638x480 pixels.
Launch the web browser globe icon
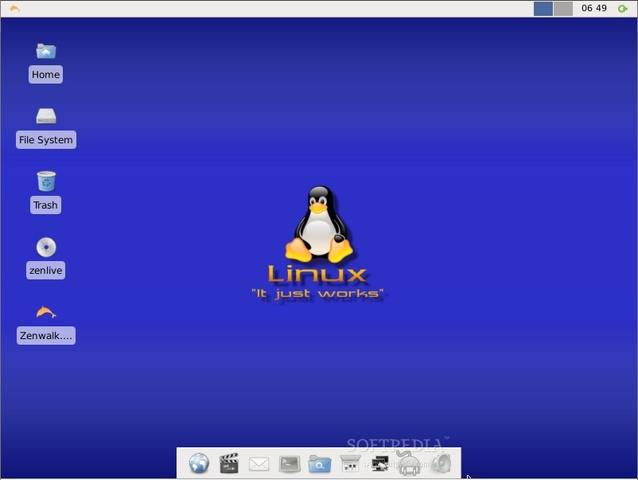pyautogui.click(x=199, y=463)
